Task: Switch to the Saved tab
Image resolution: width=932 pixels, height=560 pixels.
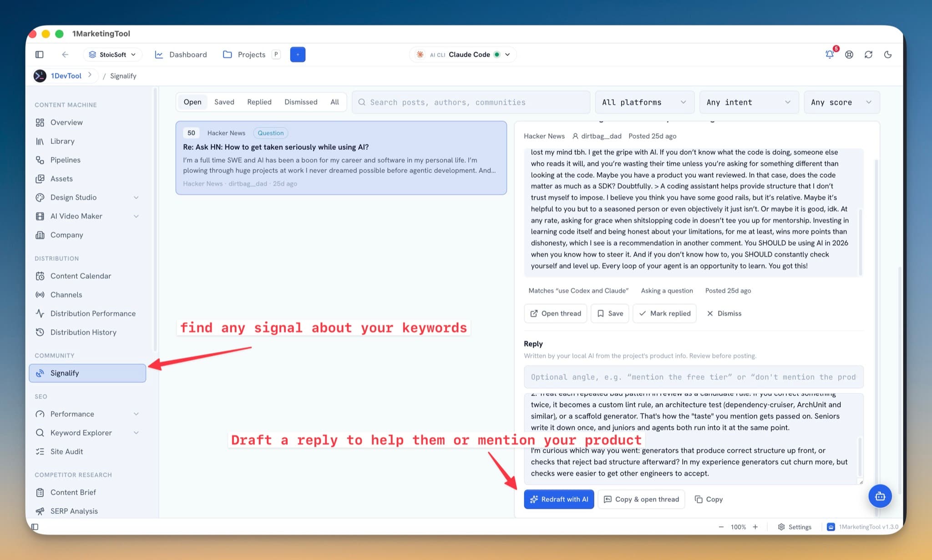Action: tap(224, 102)
